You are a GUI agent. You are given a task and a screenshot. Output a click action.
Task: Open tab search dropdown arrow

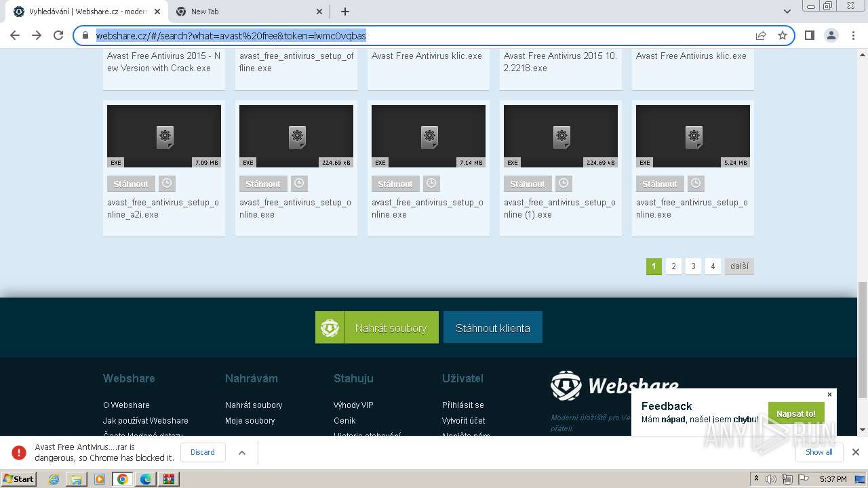tap(787, 12)
